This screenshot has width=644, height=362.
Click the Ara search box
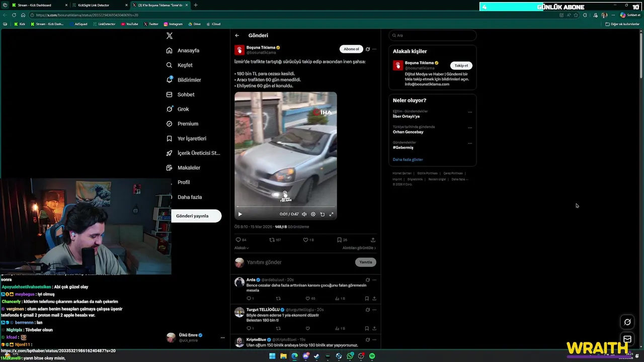click(x=433, y=35)
